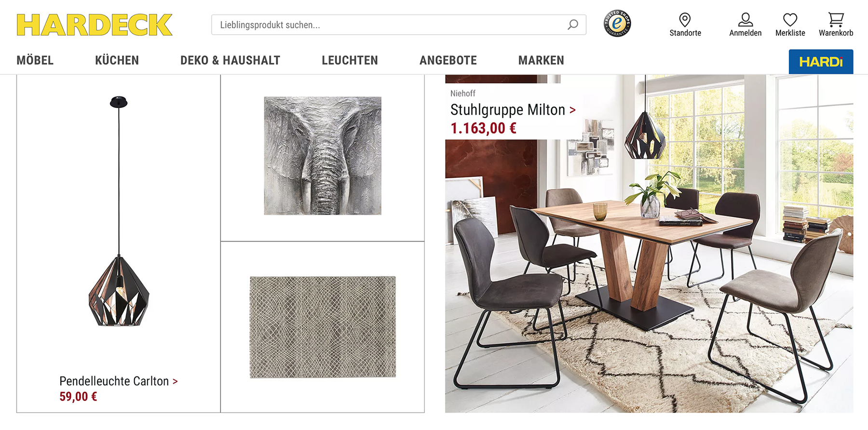Open DEKO & HAUSHALT menu

(230, 60)
